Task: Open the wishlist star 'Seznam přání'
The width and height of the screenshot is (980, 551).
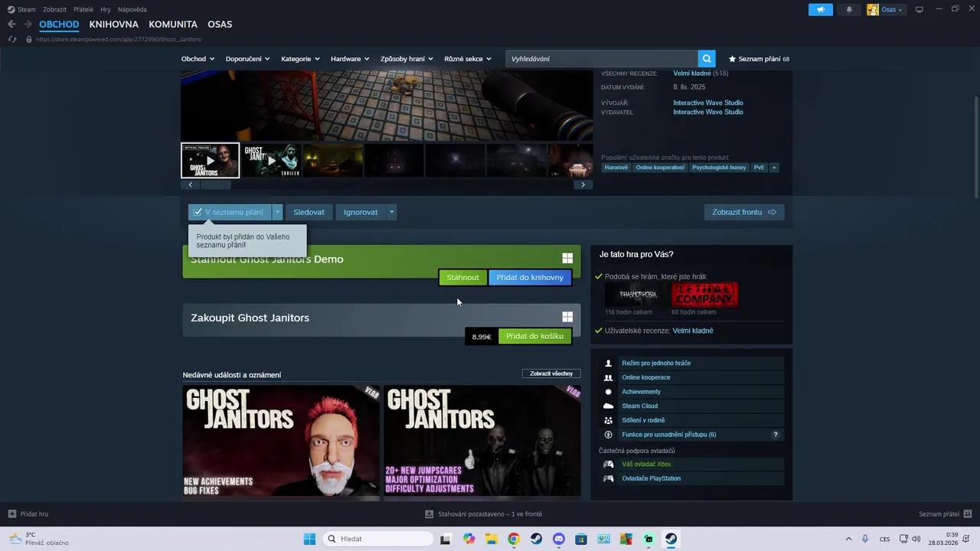Action: click(759, 59)
